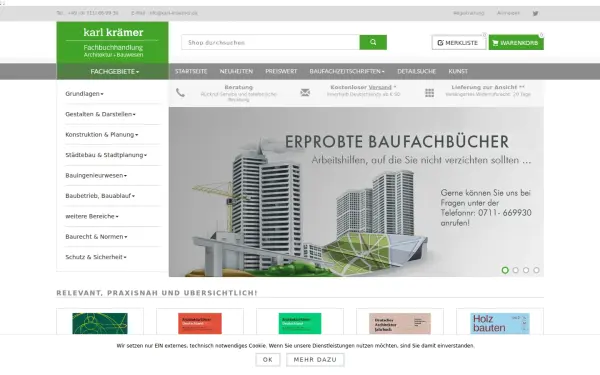This screenshot has width=600, height=375.
Task: Open the Detailsuche page
Action: (x=416, y=72)
